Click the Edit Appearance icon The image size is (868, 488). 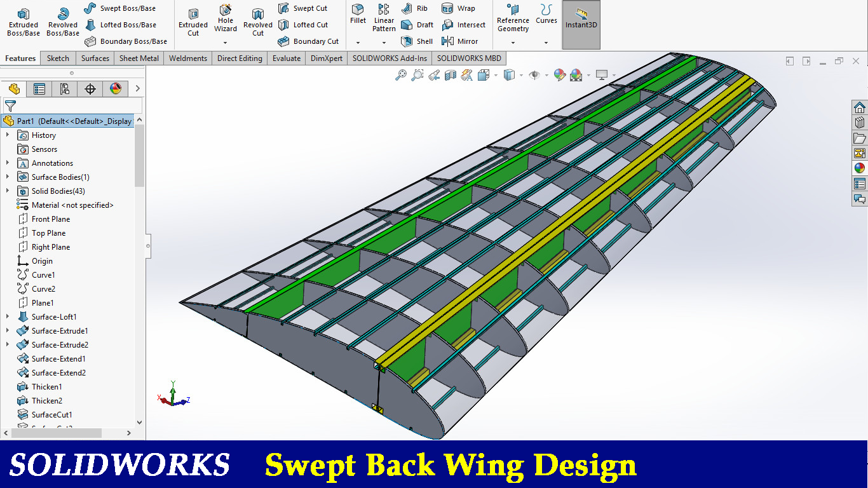point(559,75)
